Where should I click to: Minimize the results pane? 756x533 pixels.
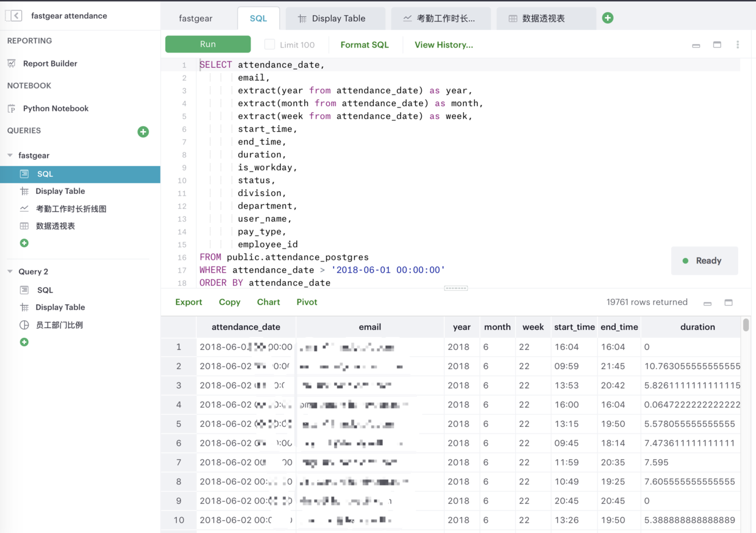pyautogui.click(x=708, y=303)
